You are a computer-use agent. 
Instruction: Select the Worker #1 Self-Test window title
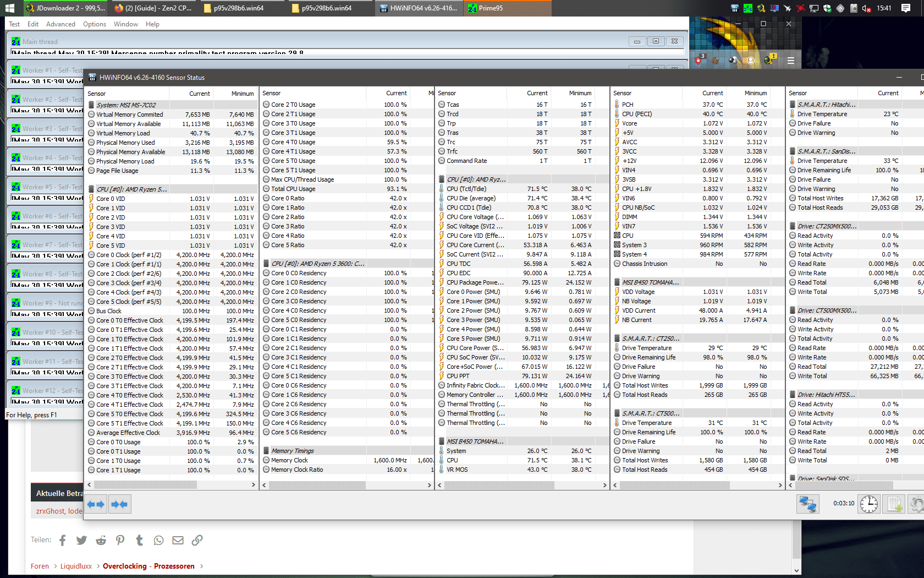(x=53, y=70)
